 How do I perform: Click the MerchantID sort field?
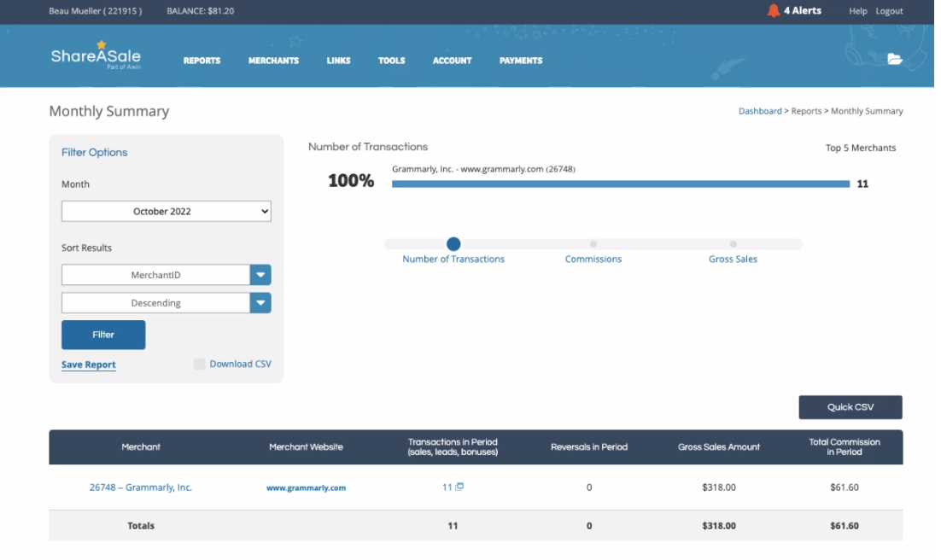(x=156, y=275)
